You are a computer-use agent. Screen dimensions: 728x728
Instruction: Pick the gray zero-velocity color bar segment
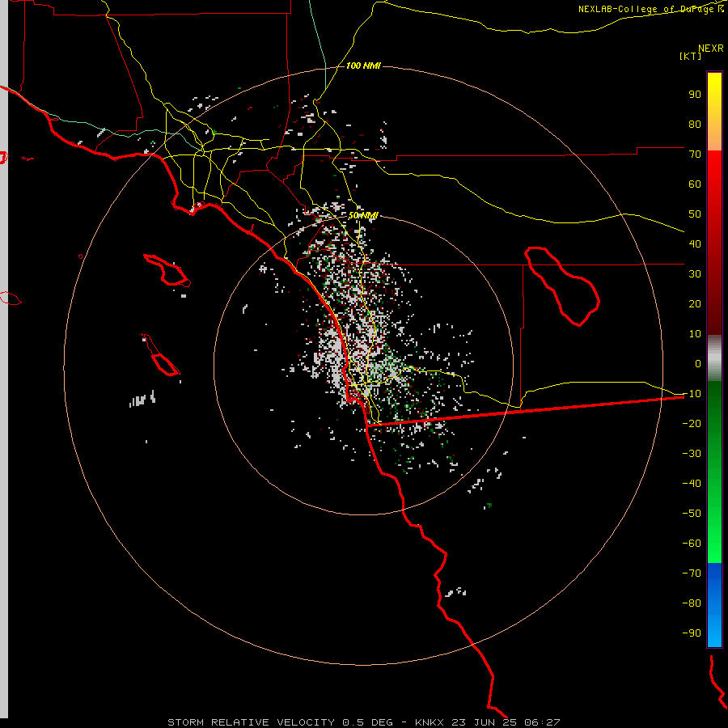(714, 358)
